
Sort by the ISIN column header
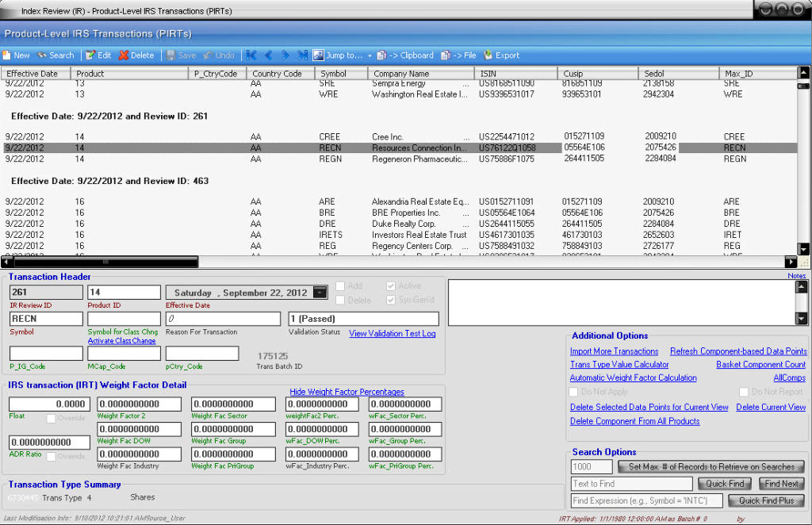(515, 74)
